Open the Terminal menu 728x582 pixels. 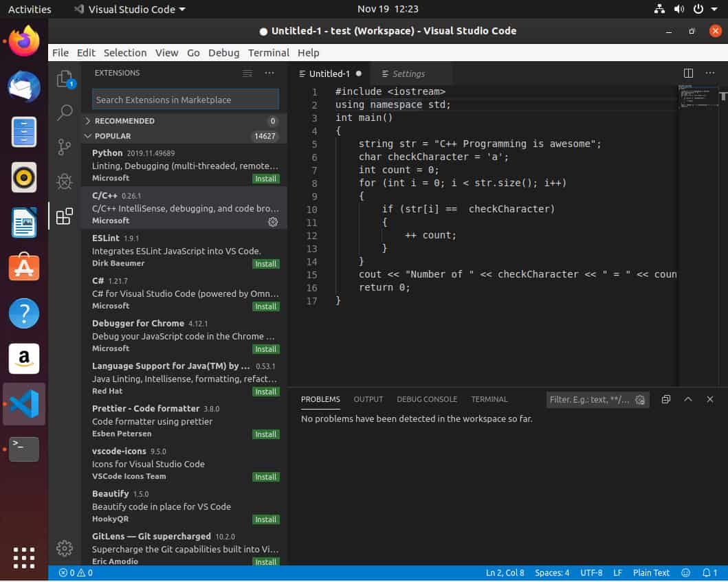[268, 52]
